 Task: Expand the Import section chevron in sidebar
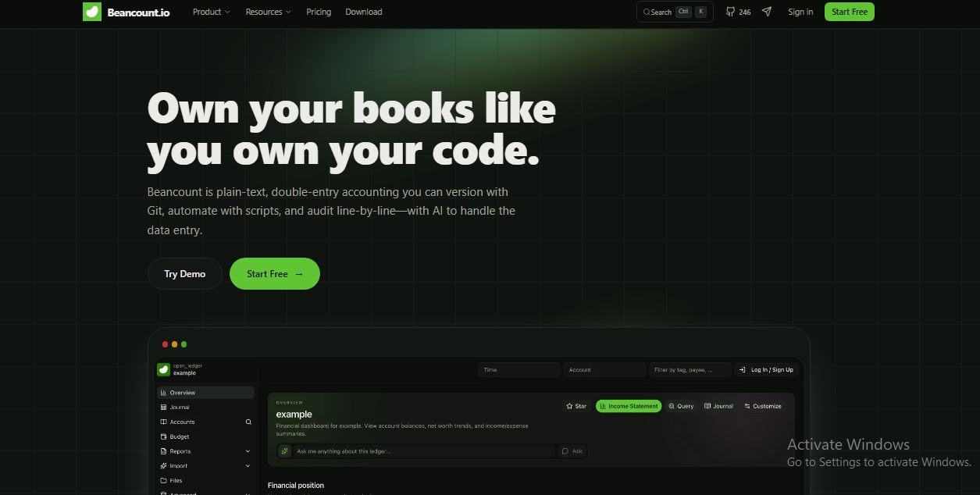coord(248,466)
